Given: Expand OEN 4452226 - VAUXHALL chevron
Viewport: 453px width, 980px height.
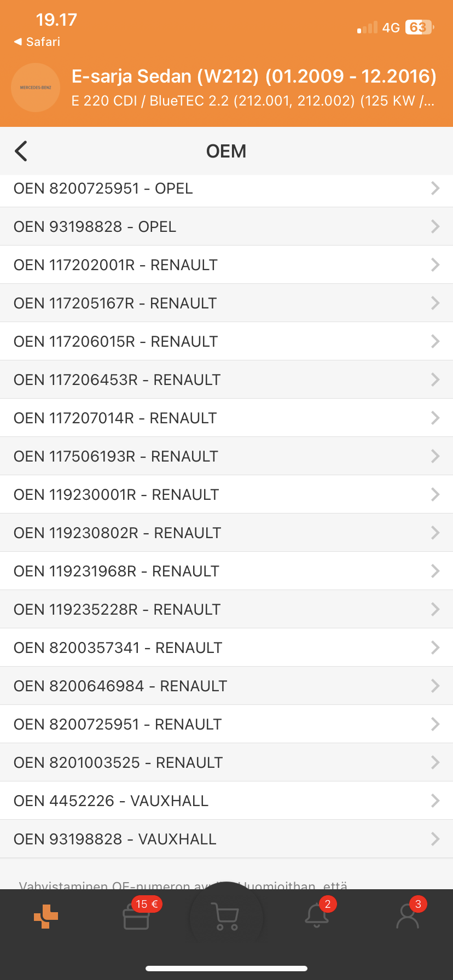Looking at the screenshot, I should coord(435,801).
